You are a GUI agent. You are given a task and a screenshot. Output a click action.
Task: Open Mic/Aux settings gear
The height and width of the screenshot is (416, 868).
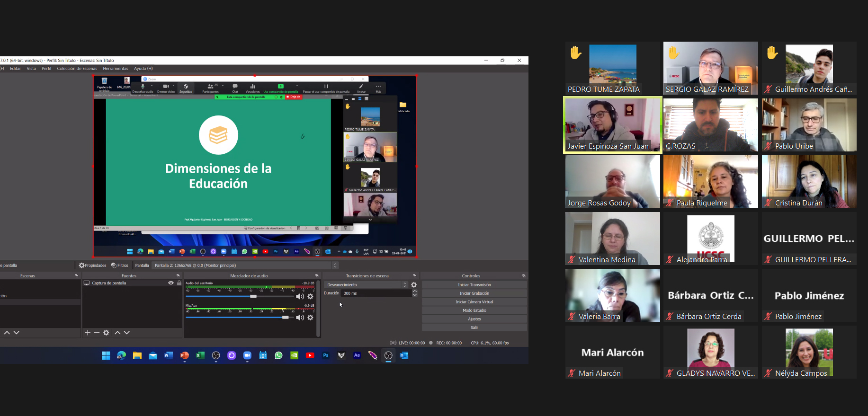pos(310,318)
